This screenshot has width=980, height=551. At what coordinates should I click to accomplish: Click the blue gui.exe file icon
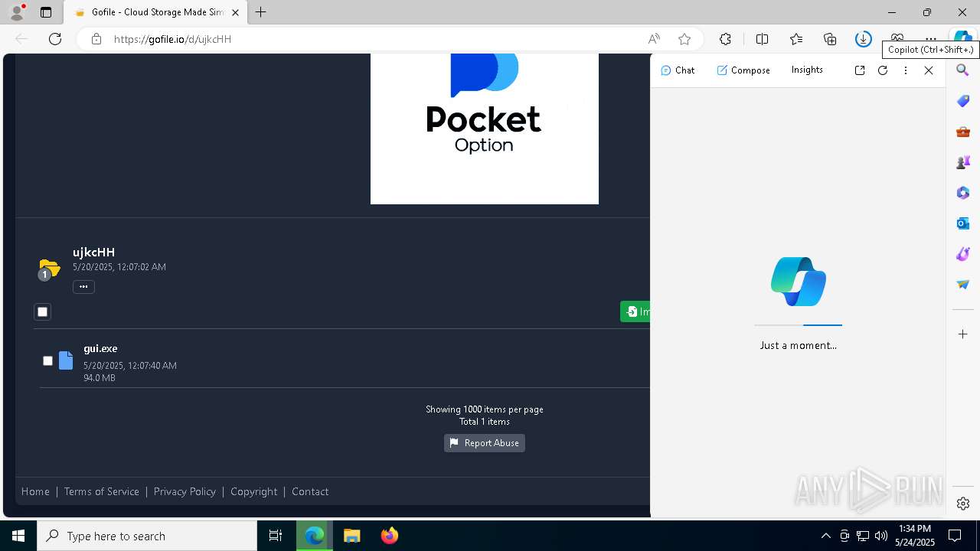click(x=66, y=360)
